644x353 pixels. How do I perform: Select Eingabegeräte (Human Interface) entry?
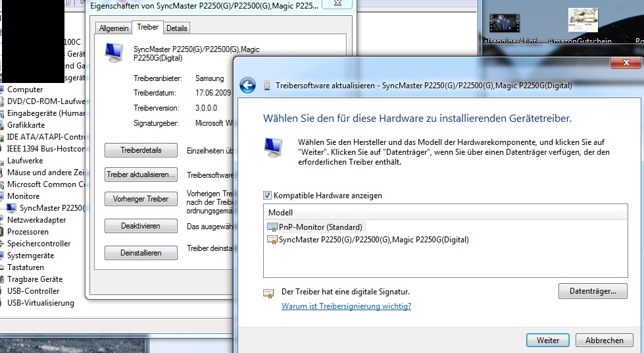[x=46, y=113]
